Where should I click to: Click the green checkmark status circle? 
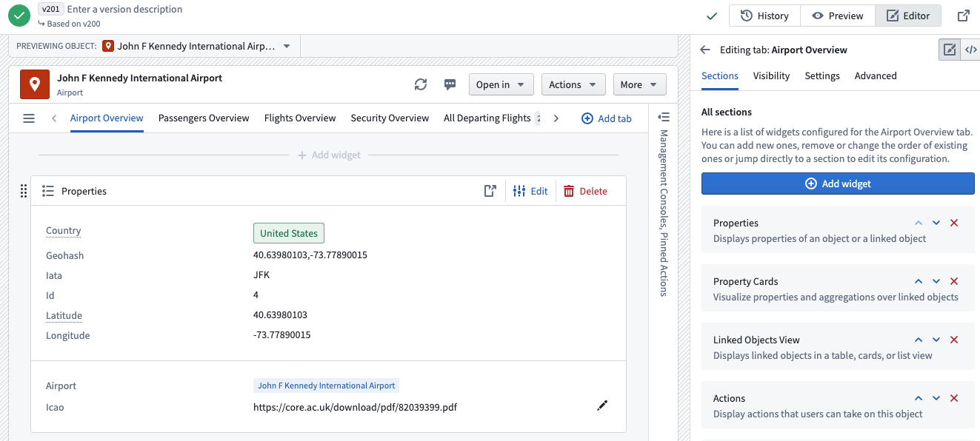[19, 16]
